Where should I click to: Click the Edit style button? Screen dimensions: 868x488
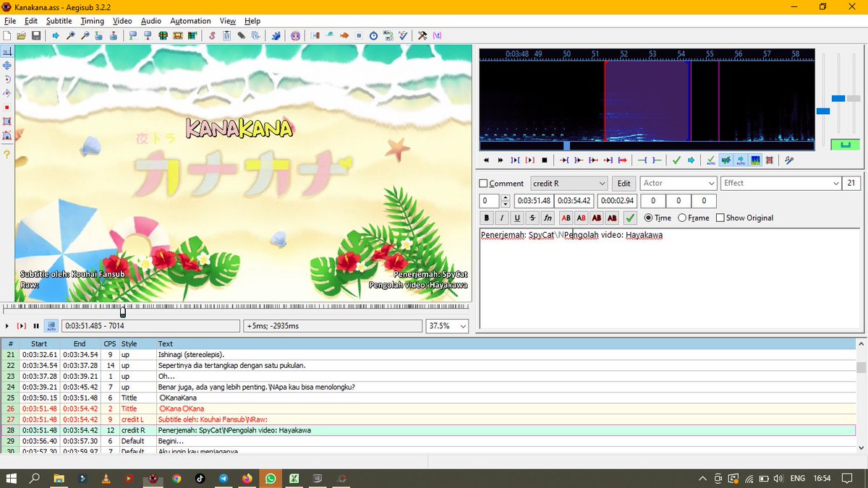click(624, 184)
